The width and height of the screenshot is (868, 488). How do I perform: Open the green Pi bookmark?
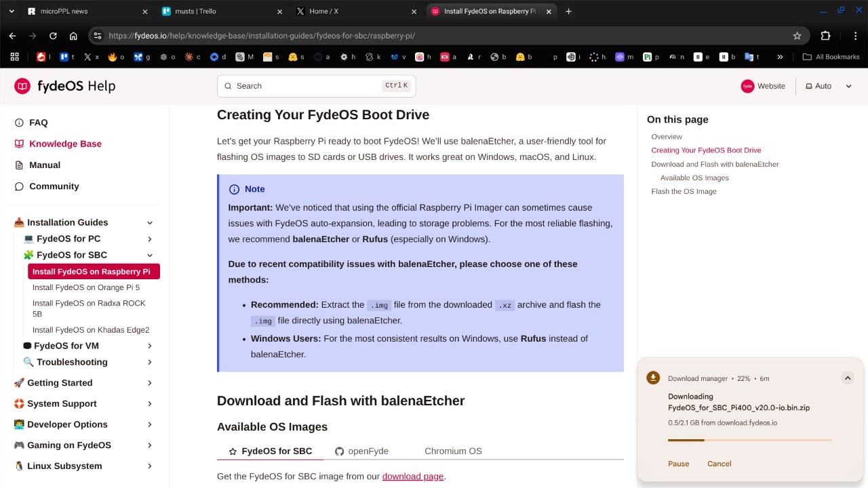click(x=651, y=57)
